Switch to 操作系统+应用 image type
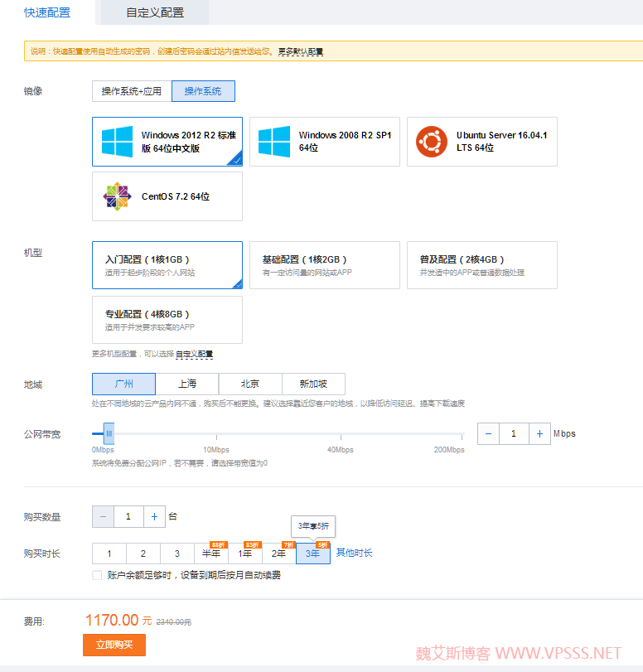The height and width of the screenshot is (672, 643). point(132,91)
